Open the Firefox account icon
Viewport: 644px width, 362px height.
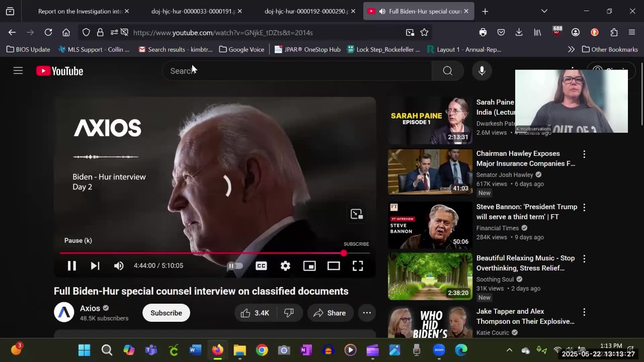point(576,32)
